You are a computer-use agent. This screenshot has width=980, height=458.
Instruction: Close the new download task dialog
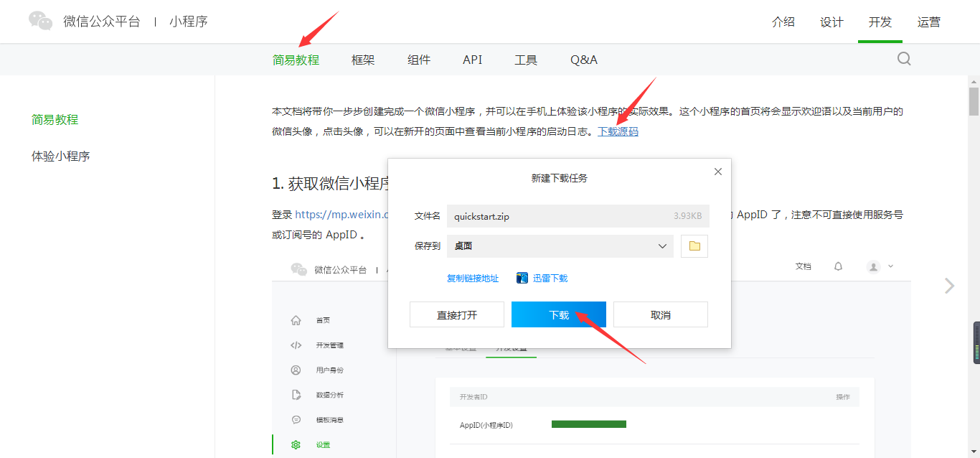pyautogui.click(x=718, y=172)
